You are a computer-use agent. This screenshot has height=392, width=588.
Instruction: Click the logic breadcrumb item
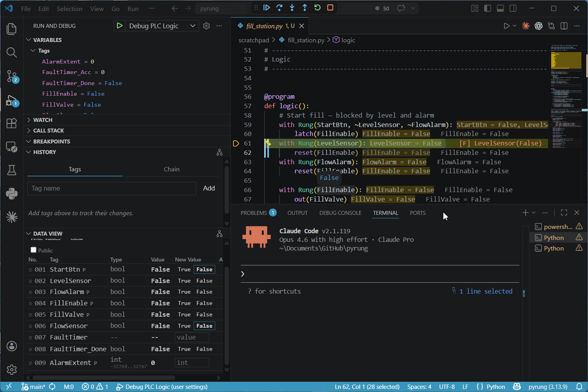(344, 40)
